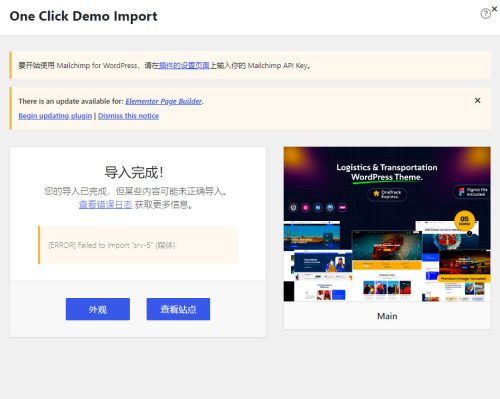This screenshot has height=399, width=500.
Task: Open the Mailchimp plugin settings page link
Action: click(184, 65)
